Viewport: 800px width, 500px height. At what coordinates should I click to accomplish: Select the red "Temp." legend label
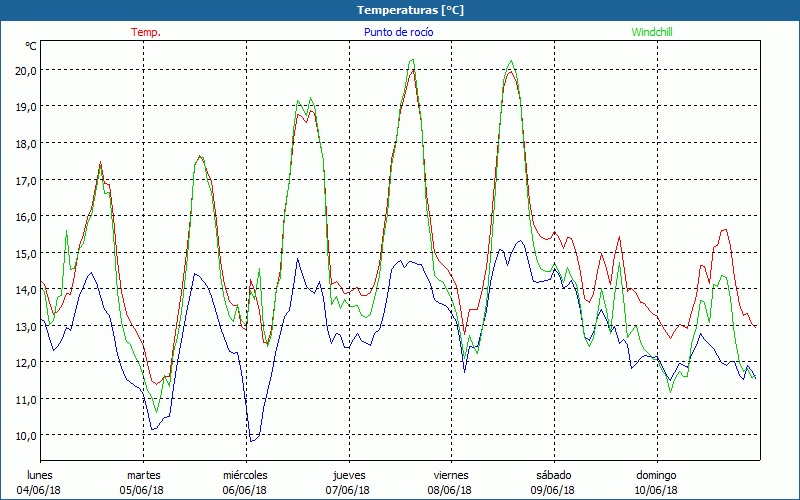146,32
